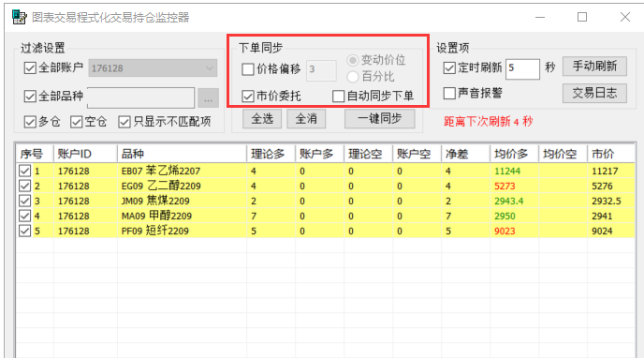
Task: Uncheck row 2 EG09 乙二醇2209 checkbox
Action: (x=24, y=186)
